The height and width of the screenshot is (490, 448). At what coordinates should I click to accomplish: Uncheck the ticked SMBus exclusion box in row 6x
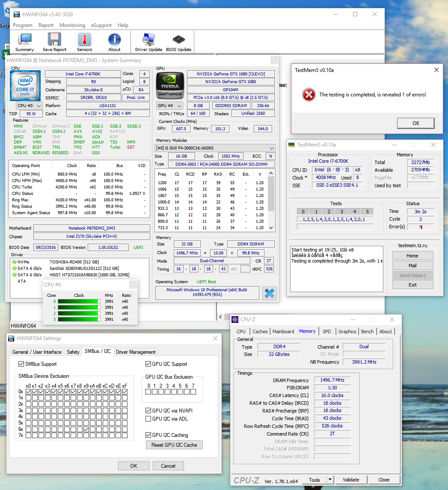pos(86,429)
